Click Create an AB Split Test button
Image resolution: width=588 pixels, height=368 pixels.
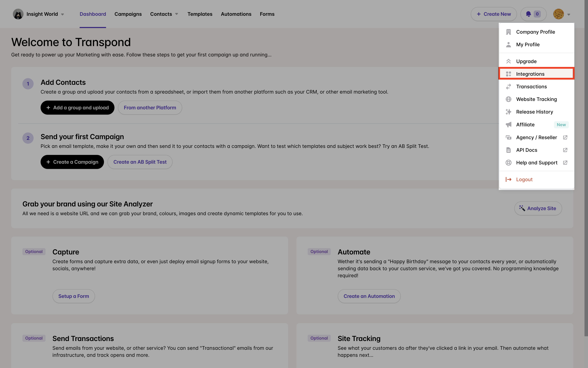point(140,162)
